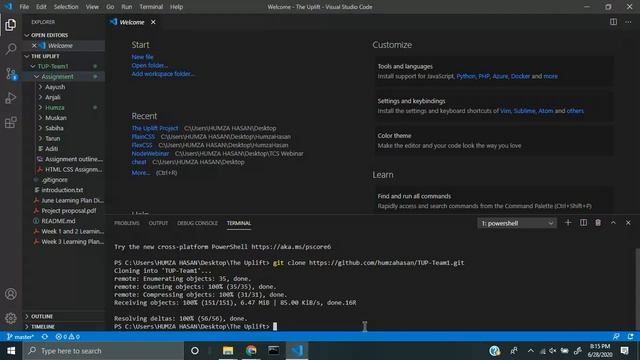Open the Help menu
Viewport: 640px width, 360px height.
pos(176,7)
